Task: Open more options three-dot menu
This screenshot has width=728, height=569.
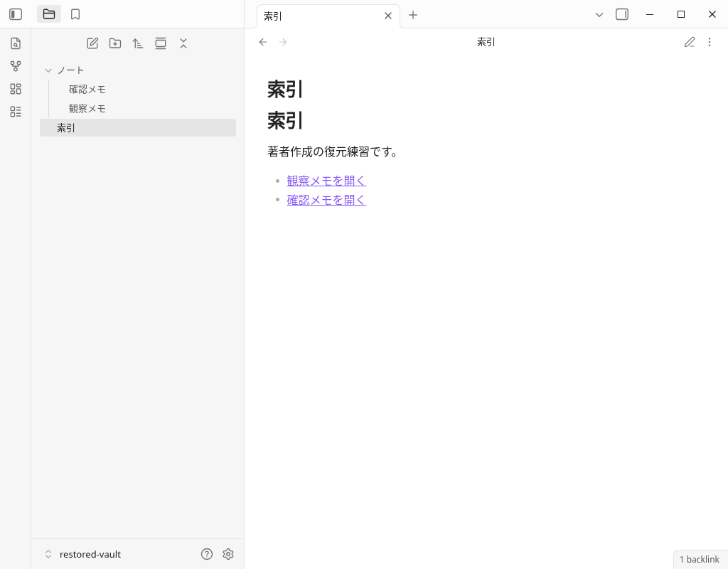Action: coord(710,42)
